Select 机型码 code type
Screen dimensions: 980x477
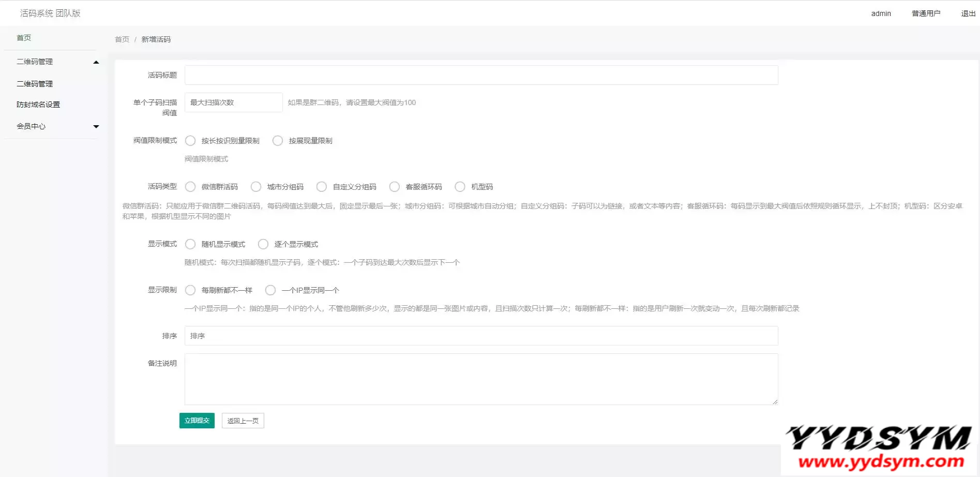click(x=460, y=187)
